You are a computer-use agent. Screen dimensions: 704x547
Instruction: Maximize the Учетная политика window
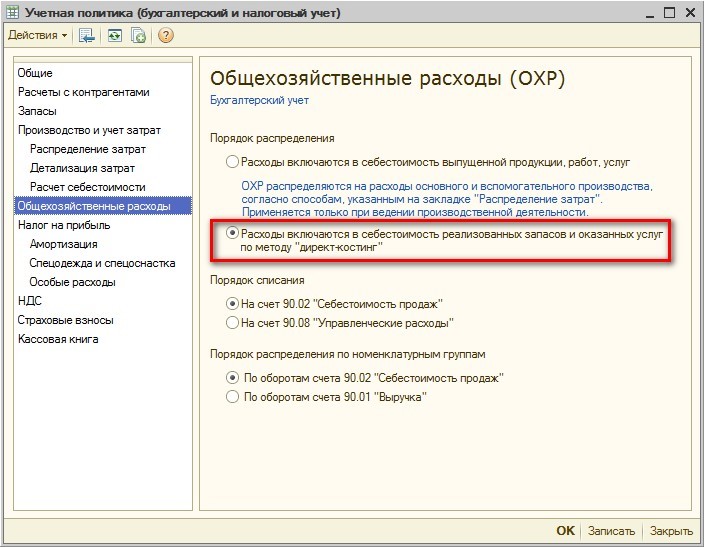pos(669,13)
